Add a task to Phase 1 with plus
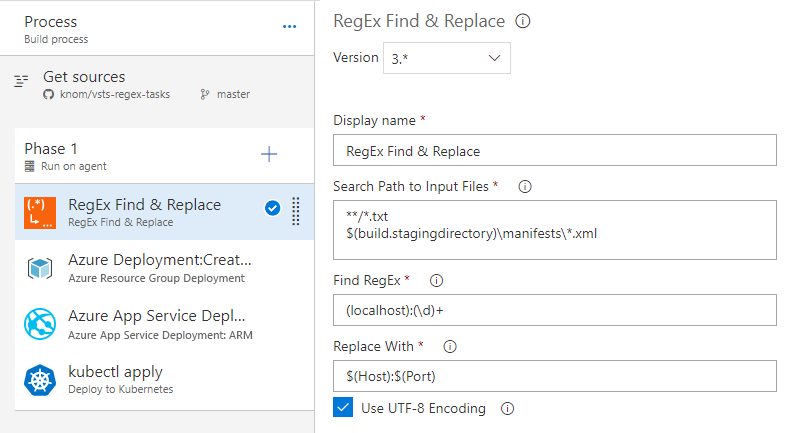Screen dimensions: 792x433 [268, 154]
